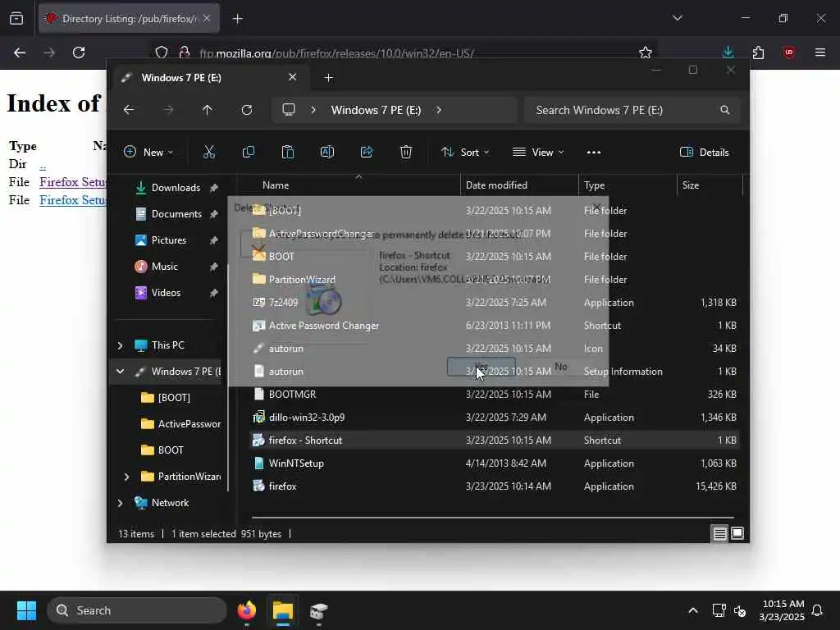
Task: Close the Directory Listing Firefox tab
Action: pos(207,18)
